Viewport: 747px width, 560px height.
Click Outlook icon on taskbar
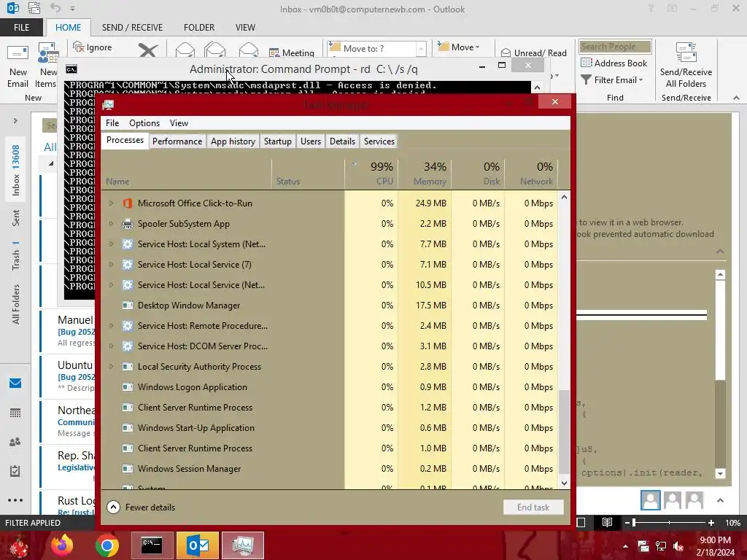pos(197,545)
